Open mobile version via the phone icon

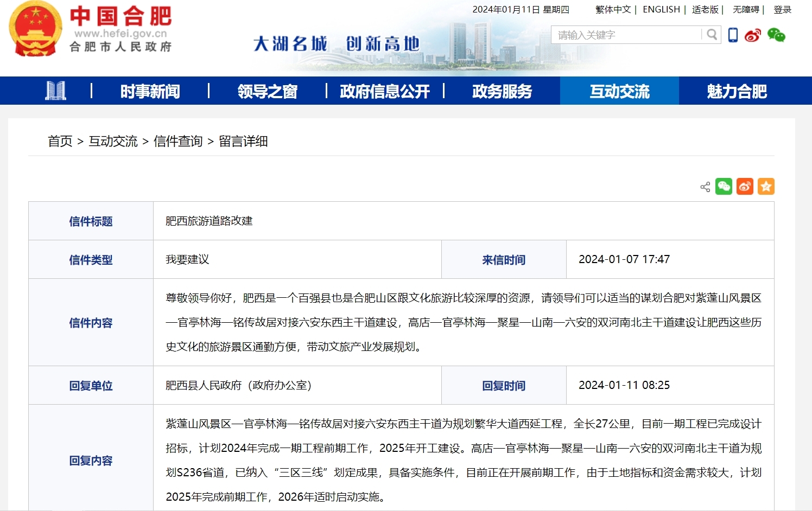[x=733, y=34]
